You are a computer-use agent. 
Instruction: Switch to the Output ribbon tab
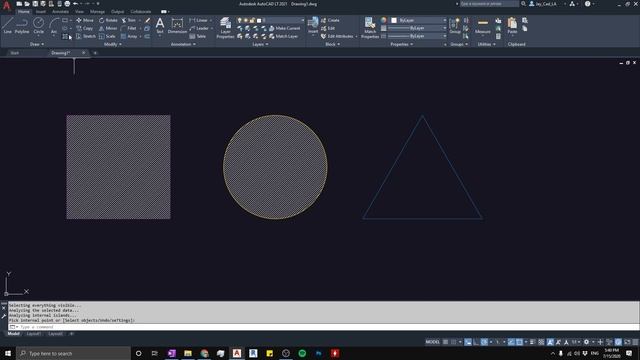(118, 12)
